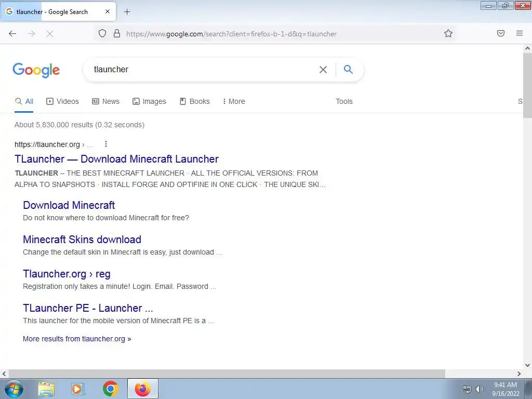
Task: Click the vertical scrollbar down arrow
Action: coord(527,365)
